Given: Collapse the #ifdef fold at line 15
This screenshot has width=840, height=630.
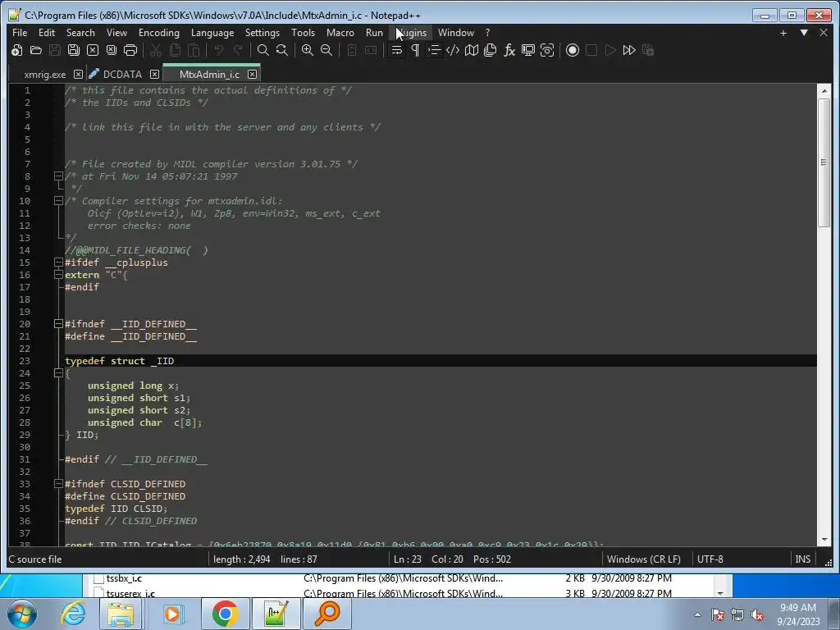Looking at the screenshot, I should (58, 262).
